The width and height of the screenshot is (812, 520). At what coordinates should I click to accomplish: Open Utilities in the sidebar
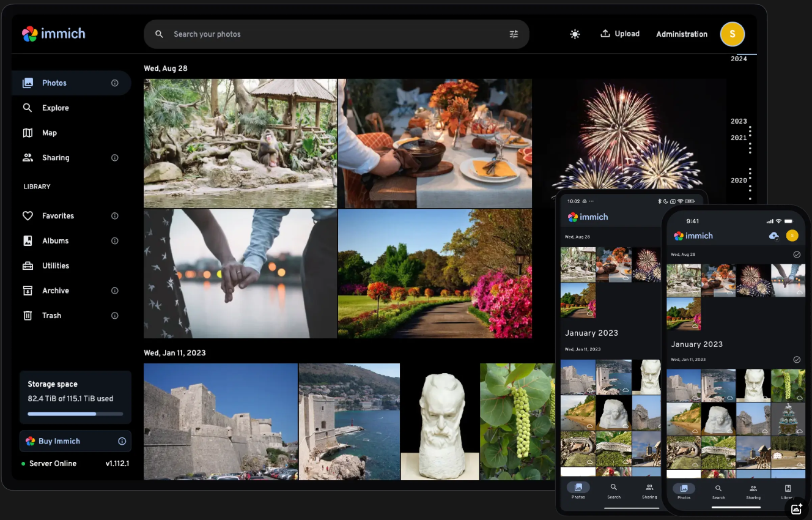pos(72,266)
